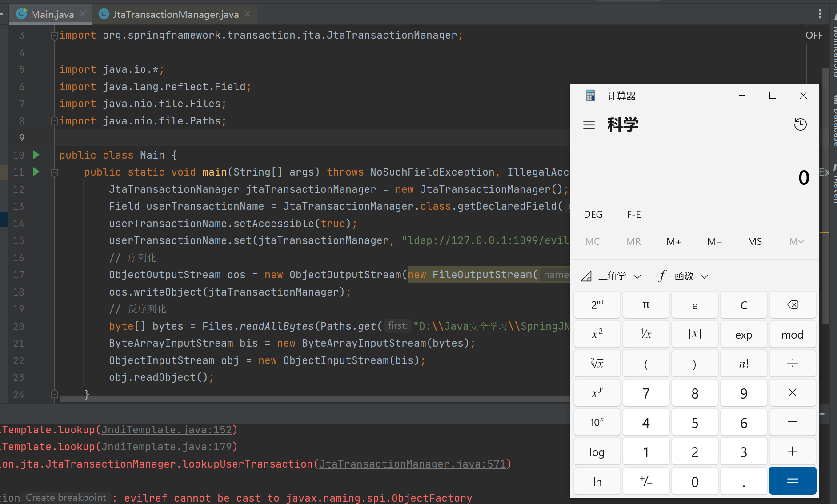Click the ten to the x key
The image size is (837, 504).
pos(597,422)
